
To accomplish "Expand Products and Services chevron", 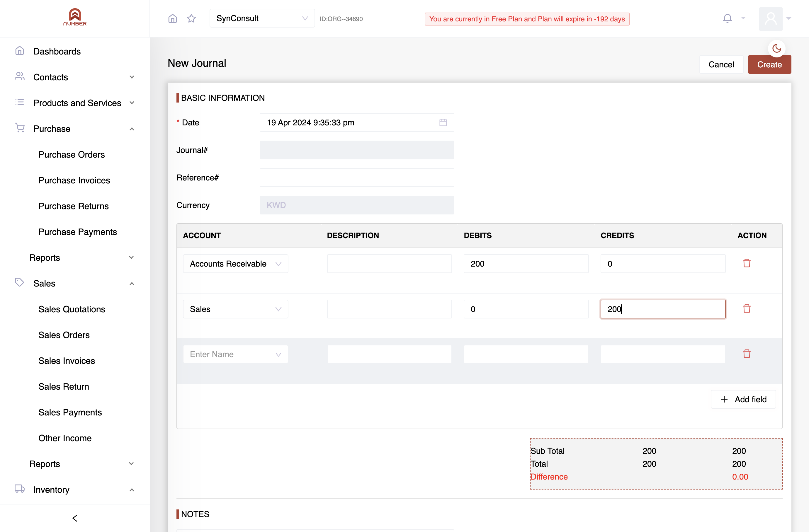I will pyautogui.click(x=132, y=103).
